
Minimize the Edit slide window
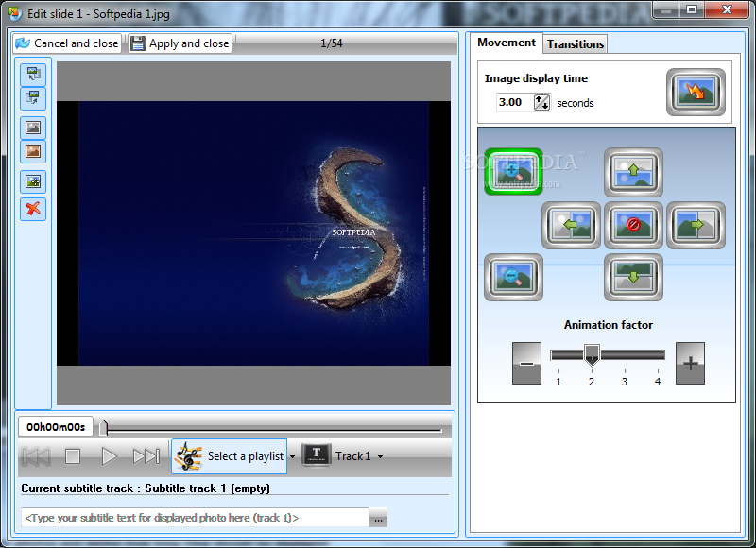click(x=666, y=9)
